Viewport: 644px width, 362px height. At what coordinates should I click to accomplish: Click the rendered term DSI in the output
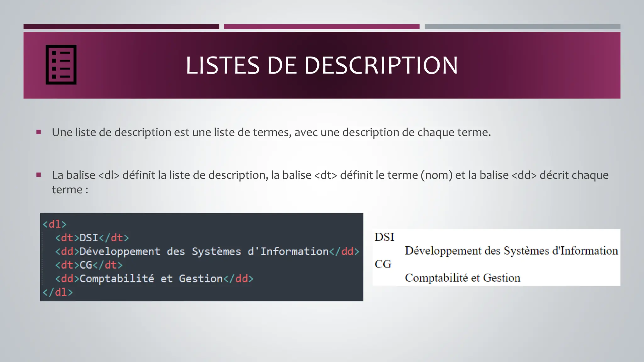(384, 237)
